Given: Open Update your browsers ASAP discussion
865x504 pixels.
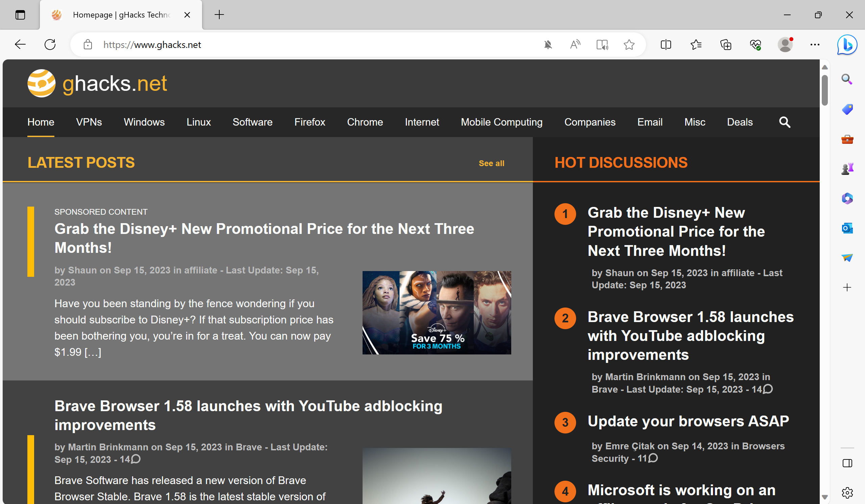Looking at the screenshot, I should click(688, 421).
